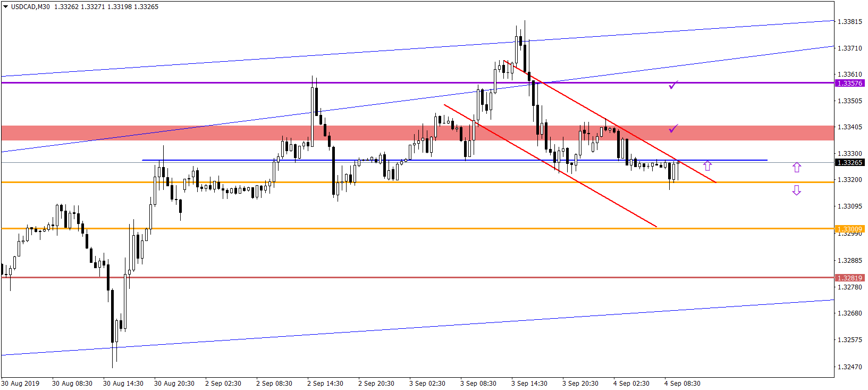Screen dimensions: 868x390
Task: Click the 1.32780 price scale value
Action: 849,287
